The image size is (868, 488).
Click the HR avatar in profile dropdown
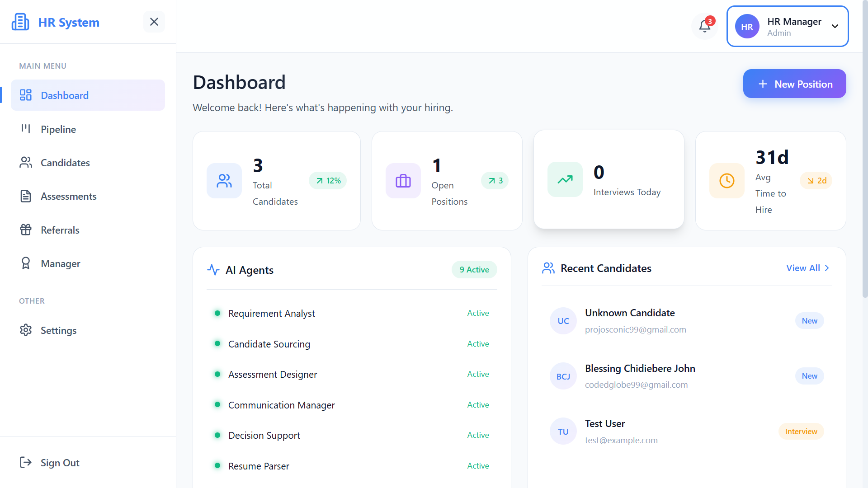747,26
